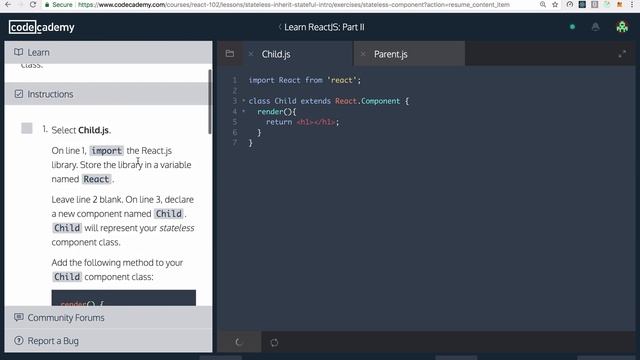
Task: Click the instructions panel scrollbar
Action: (x=210, y=102)
